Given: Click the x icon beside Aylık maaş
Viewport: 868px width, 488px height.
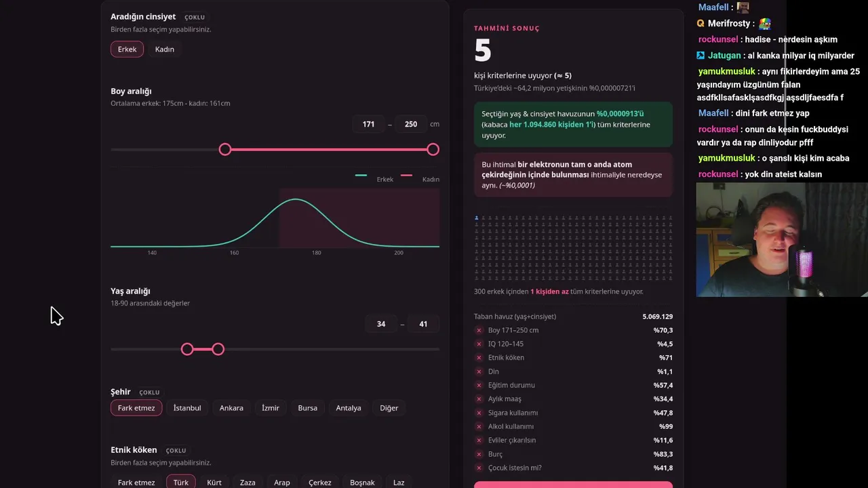Looking at the screenshot, I should (479, 399).
